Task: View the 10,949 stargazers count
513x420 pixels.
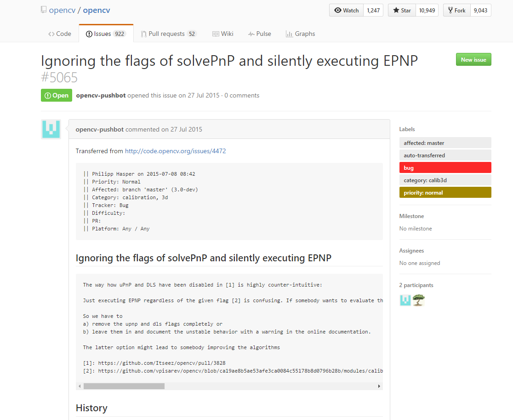Action: point(427,10)
